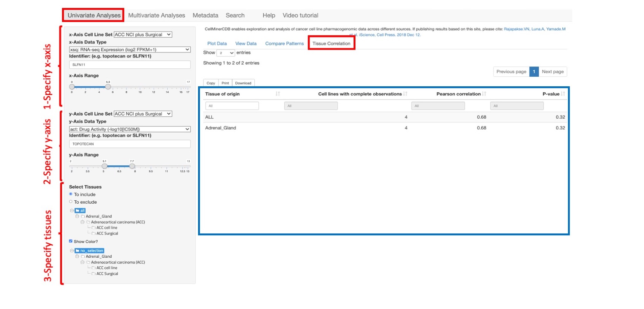Click the x-Axis Range right slider handle

click(x=108, y=87)
